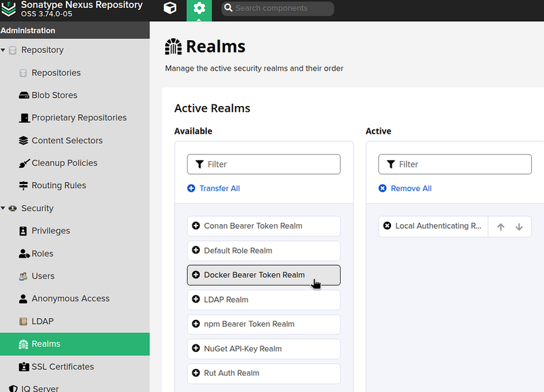Viewport: 544px width, 392px height.
Task: Click the Content Selectors layers icon
Action: 24,141
